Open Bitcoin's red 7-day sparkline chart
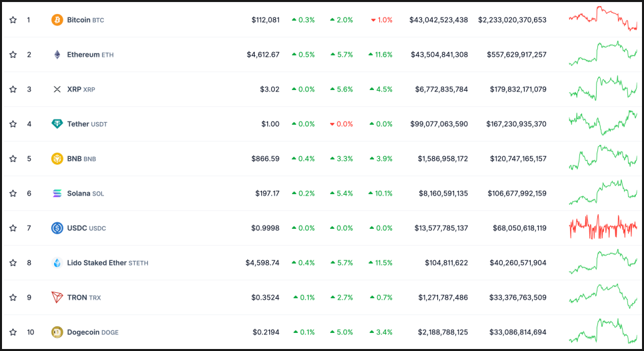 tap(603, 19)
